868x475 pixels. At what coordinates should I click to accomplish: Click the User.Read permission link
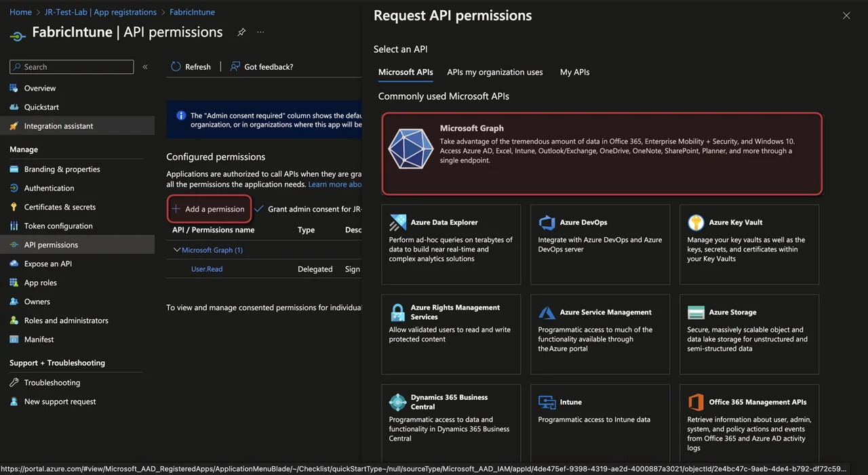(207, 269)
